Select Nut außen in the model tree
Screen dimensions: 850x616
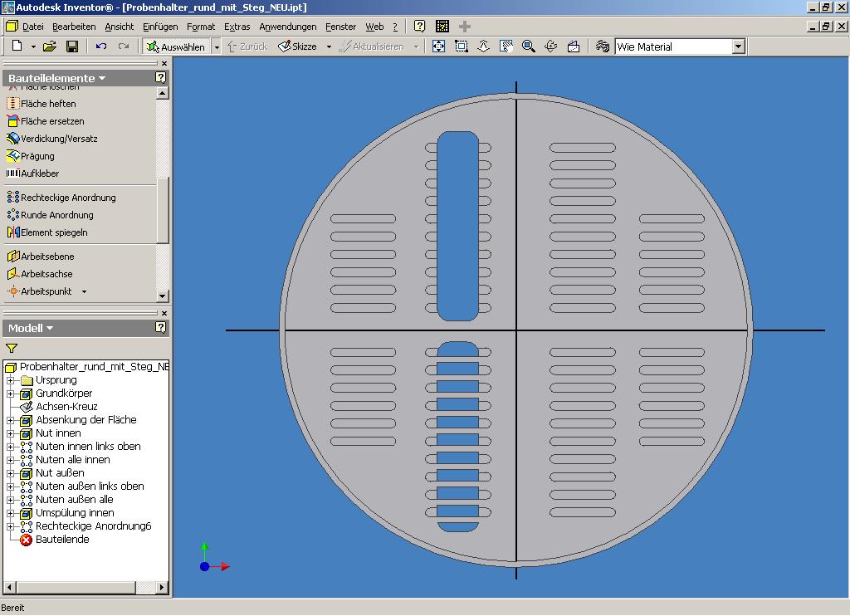pyautogui.click(x=58, y=473)
